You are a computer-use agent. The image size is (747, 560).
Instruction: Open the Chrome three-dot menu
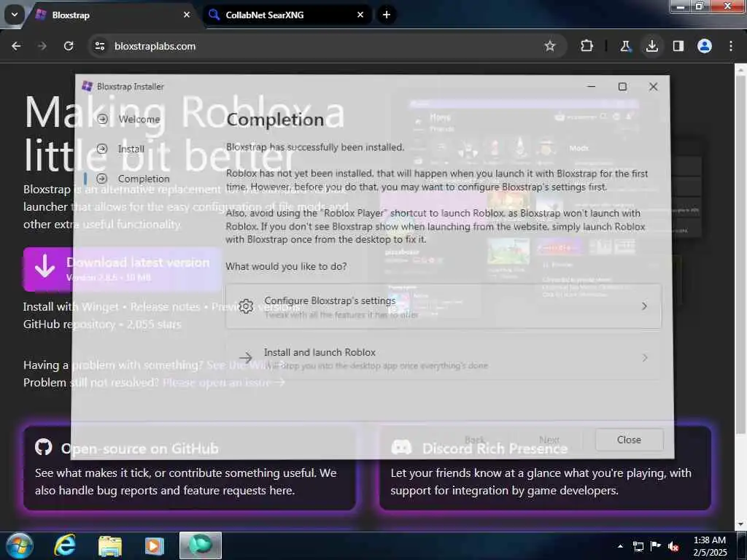(730, 46)
